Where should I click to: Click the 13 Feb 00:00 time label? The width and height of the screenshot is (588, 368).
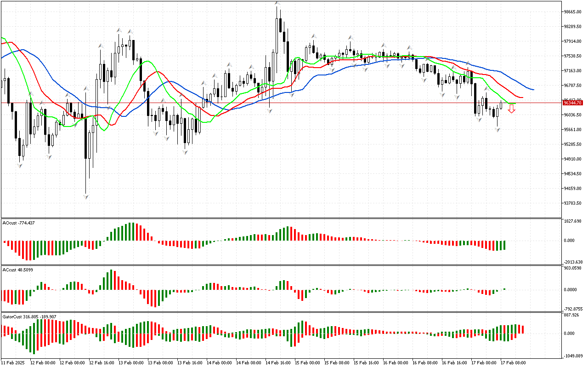click(x=131, y=363)
